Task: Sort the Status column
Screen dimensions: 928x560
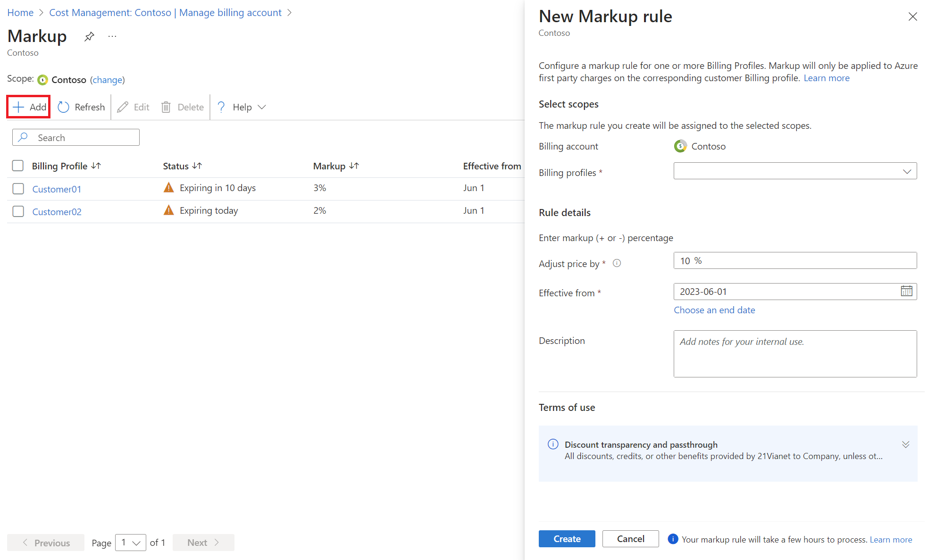Action: [197, 166]
